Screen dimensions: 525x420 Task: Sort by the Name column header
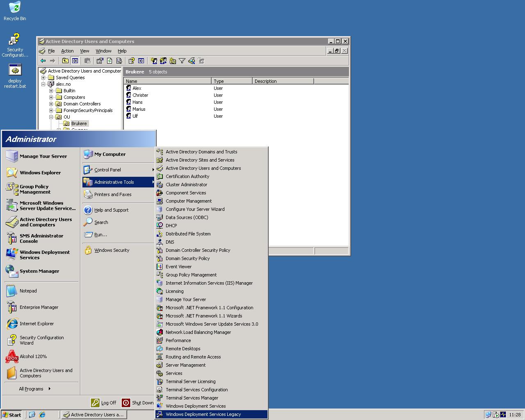167,81
